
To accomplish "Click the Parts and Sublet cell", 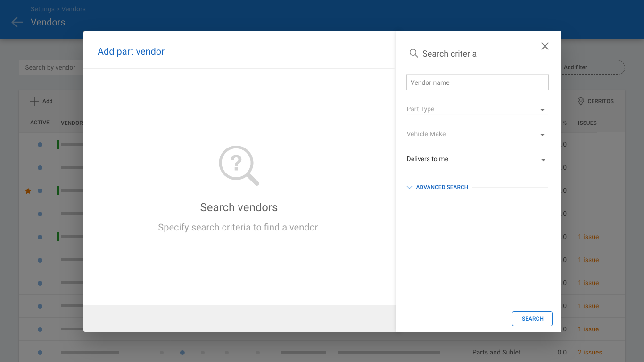I will (x=496, y=352).
